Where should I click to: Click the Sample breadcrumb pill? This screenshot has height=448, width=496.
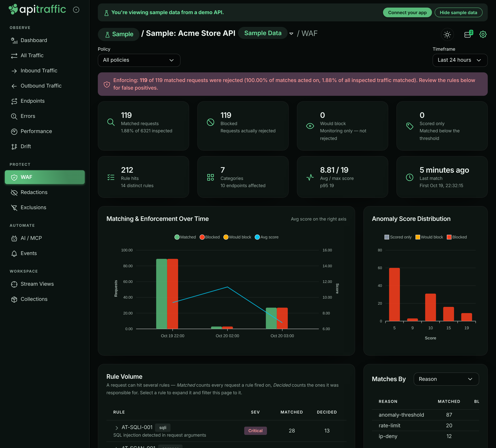point(119,34)
